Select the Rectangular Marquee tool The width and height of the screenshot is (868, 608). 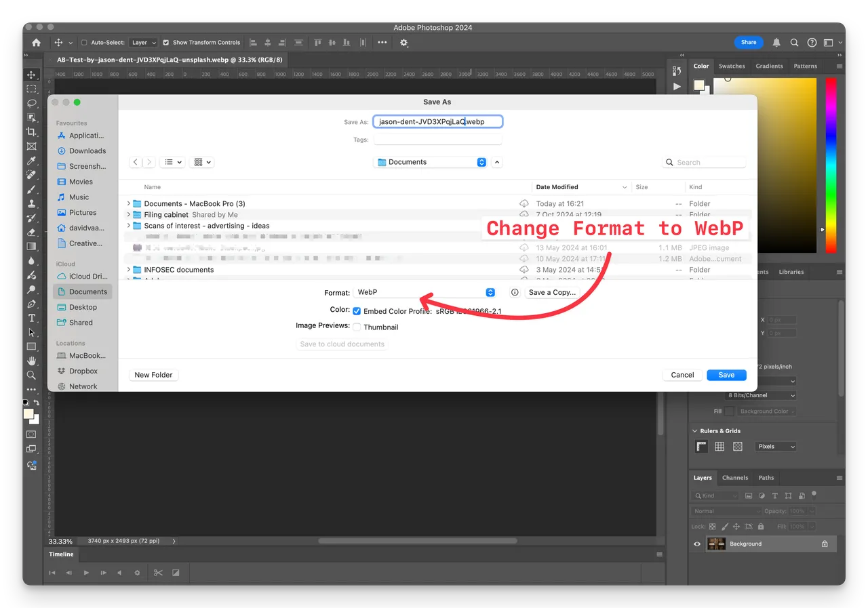31,89
